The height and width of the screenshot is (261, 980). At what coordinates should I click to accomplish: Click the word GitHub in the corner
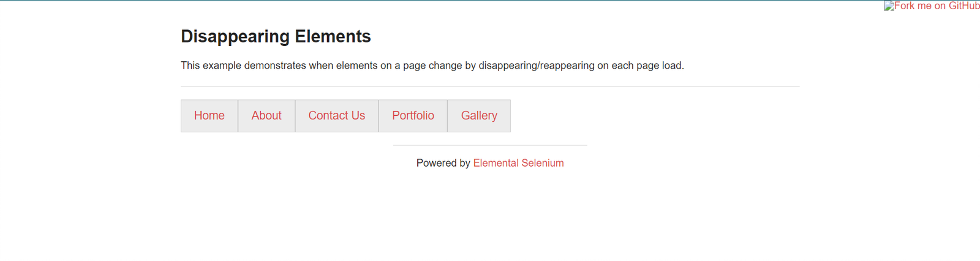[964, 6]
